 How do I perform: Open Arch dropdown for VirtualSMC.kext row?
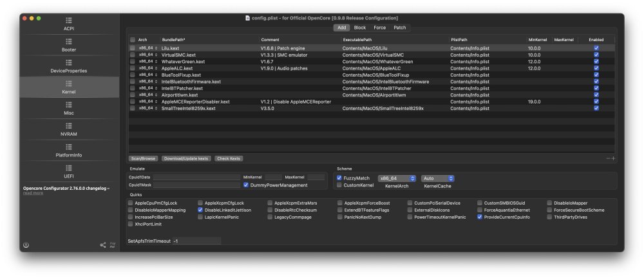point(148,55)
